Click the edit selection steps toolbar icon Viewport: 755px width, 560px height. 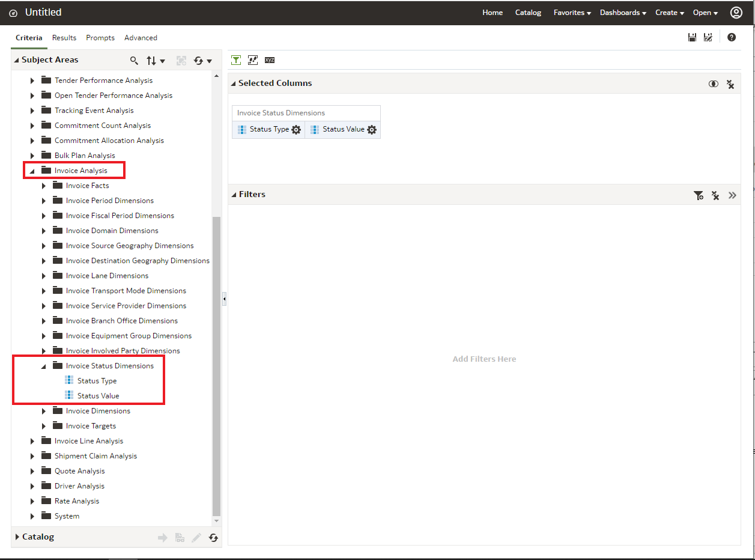pyautogui.click(x=253, y=60)
